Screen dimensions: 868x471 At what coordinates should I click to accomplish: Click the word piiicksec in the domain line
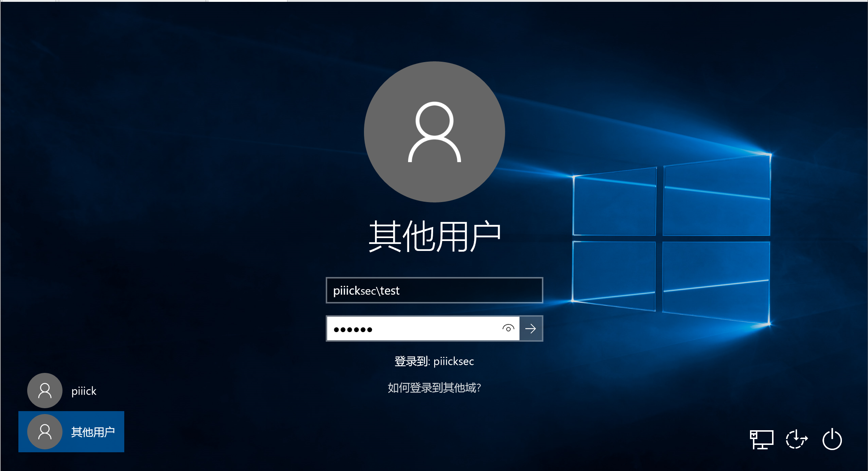point(454,361)
